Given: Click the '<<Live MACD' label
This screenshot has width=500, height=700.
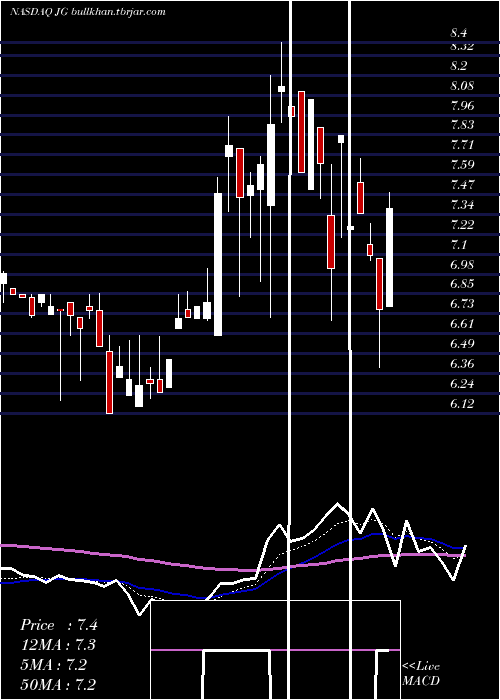Looking at the screenshot, I should click(x=421, y=674).
